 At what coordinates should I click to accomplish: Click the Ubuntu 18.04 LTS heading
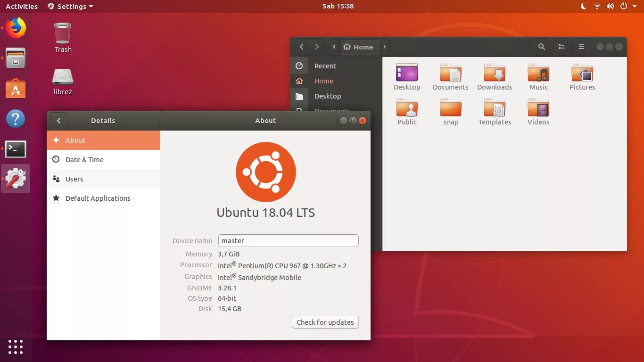click(266, 212)
